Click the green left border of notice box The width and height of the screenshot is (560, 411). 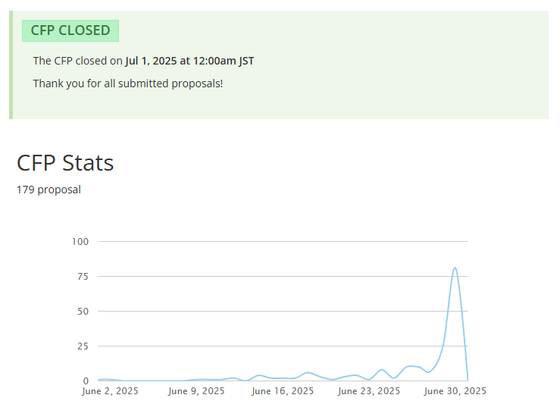pyautogui.click(x=11, y=65)
